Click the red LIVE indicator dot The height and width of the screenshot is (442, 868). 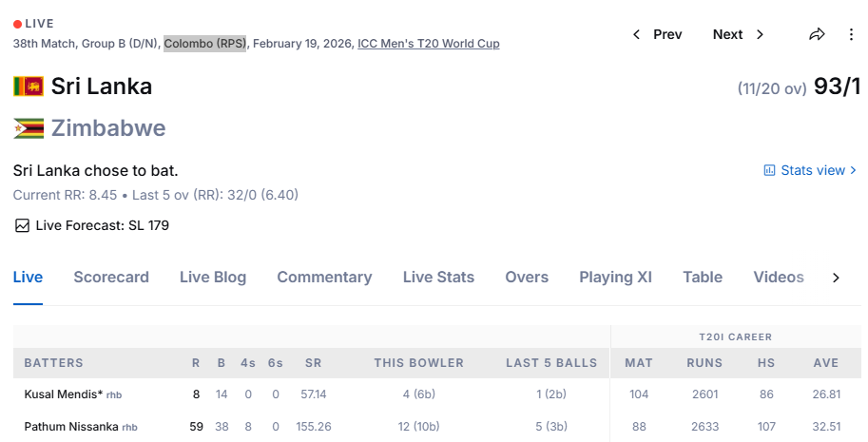(x=17, y=23)
